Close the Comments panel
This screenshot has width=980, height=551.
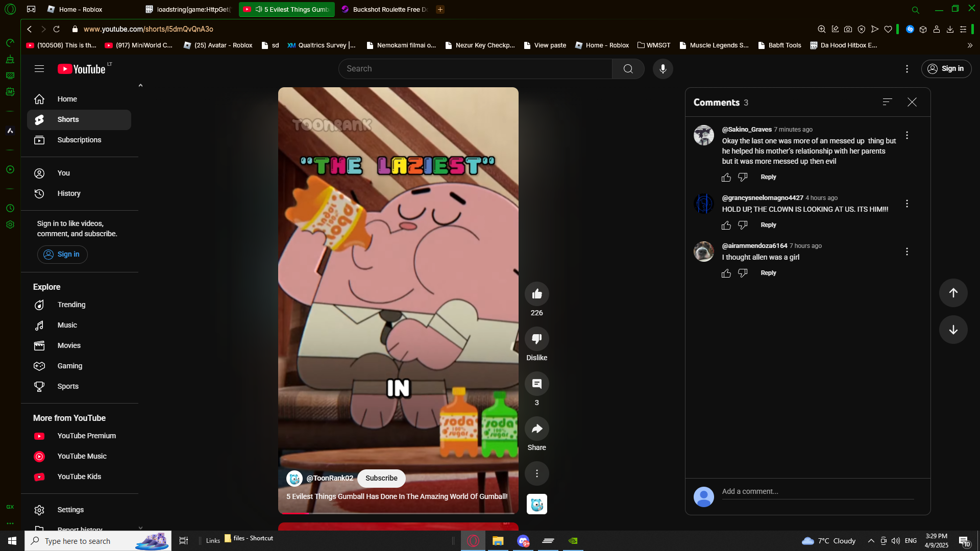[912, 102]
